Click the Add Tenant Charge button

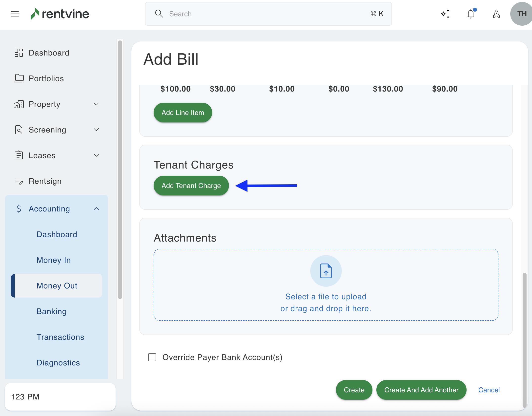click(x=191, y=186)
